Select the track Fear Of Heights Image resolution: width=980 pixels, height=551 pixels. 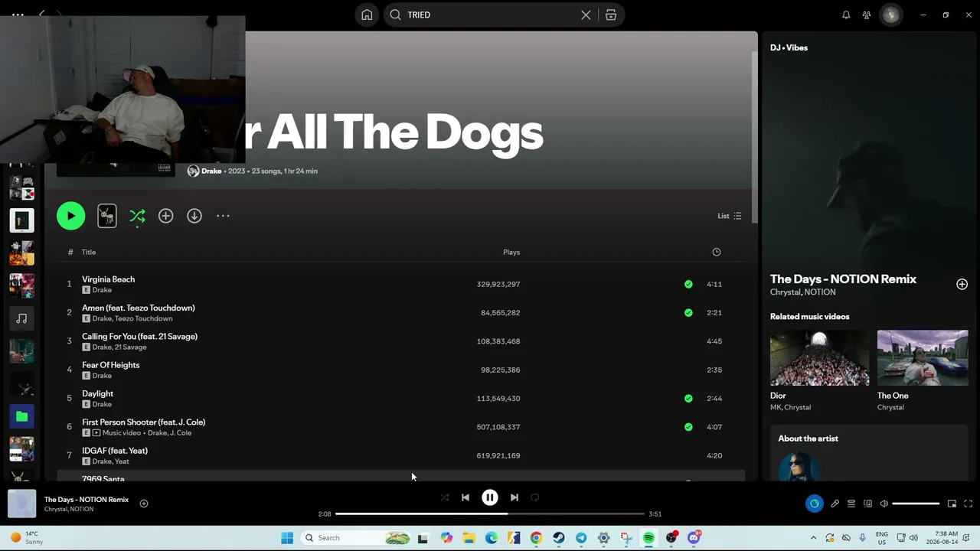pos(110,365)
